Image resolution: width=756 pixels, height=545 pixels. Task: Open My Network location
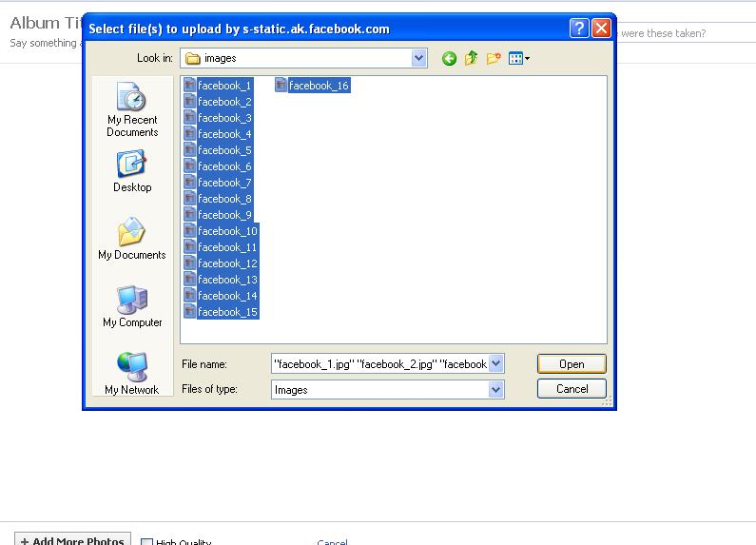pos(132,373)
